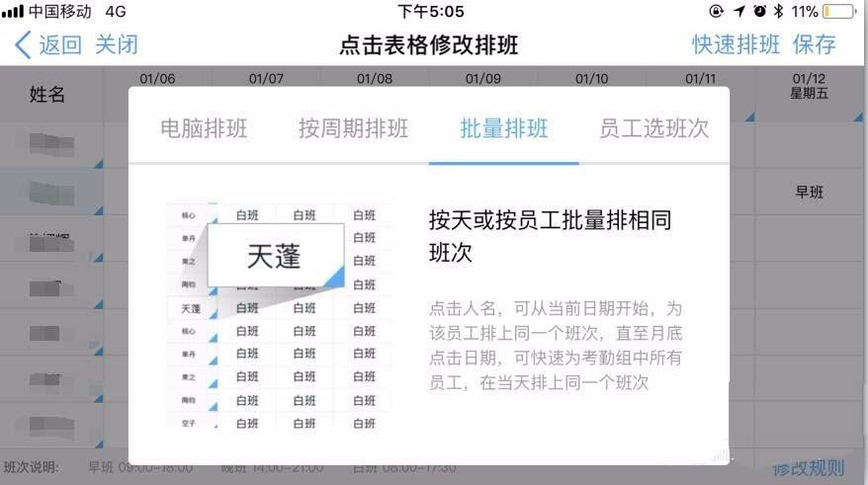Tap the 01/10 date column header
This screenshot has width=868, height=485.
(x=592, y=79)
